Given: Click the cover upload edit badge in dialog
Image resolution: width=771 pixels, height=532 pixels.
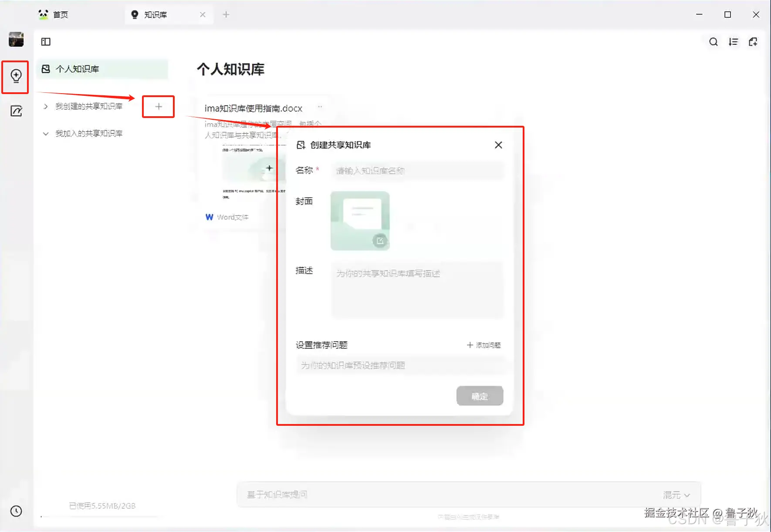Looking at the screenshot, I should click(x=380, y=241).
